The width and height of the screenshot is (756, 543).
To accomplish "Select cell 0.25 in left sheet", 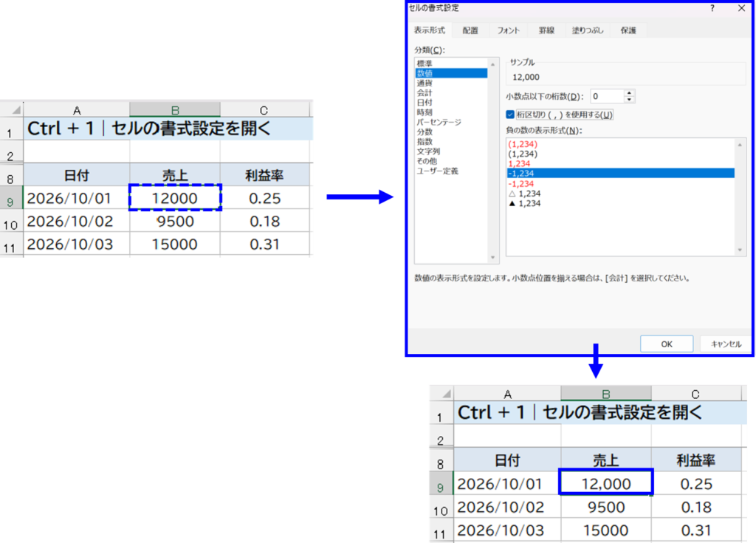I will pyautogui.click(x=265, y=198).
